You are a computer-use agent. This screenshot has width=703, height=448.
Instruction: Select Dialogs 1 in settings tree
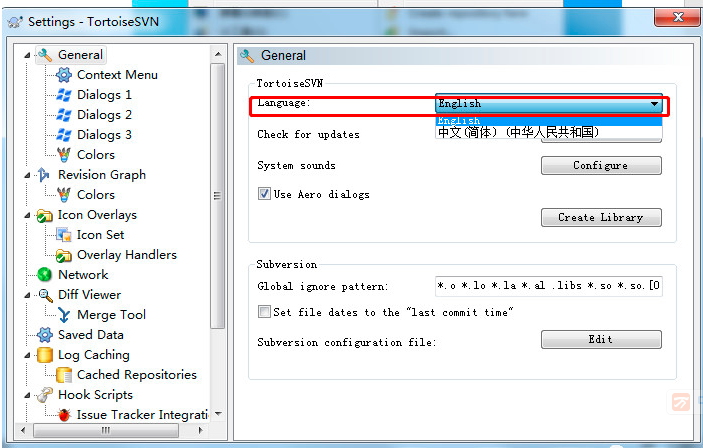coord(104,95)
